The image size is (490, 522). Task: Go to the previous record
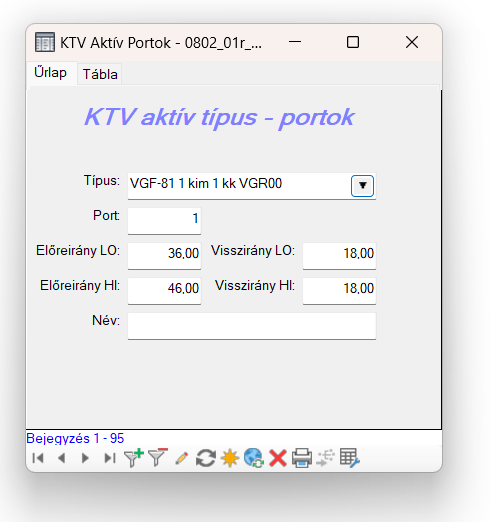pos(62,458)
